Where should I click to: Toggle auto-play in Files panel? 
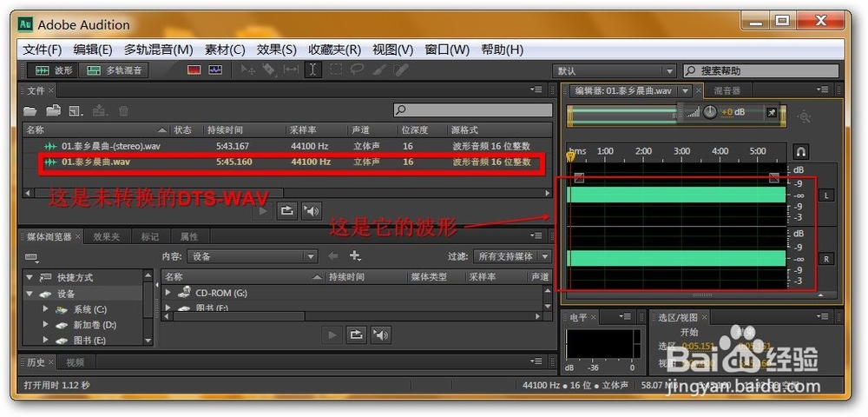312,210
